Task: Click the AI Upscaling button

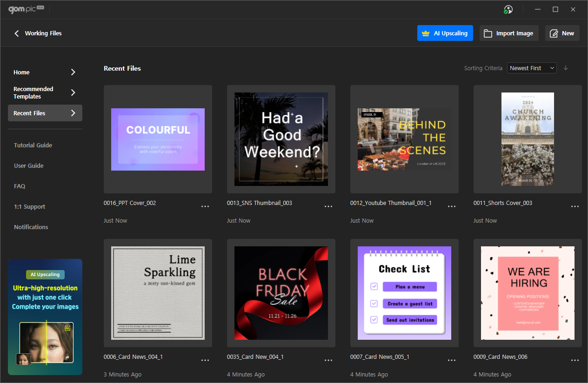Action: (445, 33)
